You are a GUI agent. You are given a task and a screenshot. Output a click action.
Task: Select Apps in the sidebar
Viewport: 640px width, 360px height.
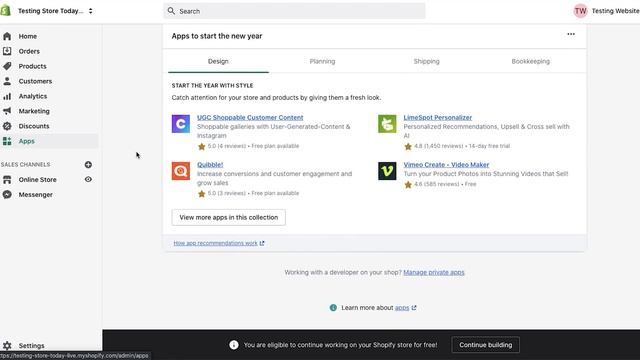tap(27, 141)
